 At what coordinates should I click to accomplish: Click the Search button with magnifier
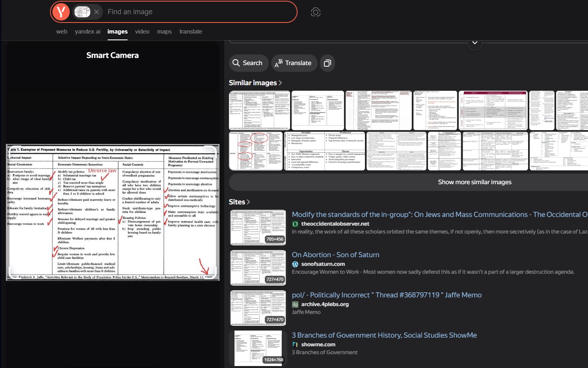click(248, 63)
